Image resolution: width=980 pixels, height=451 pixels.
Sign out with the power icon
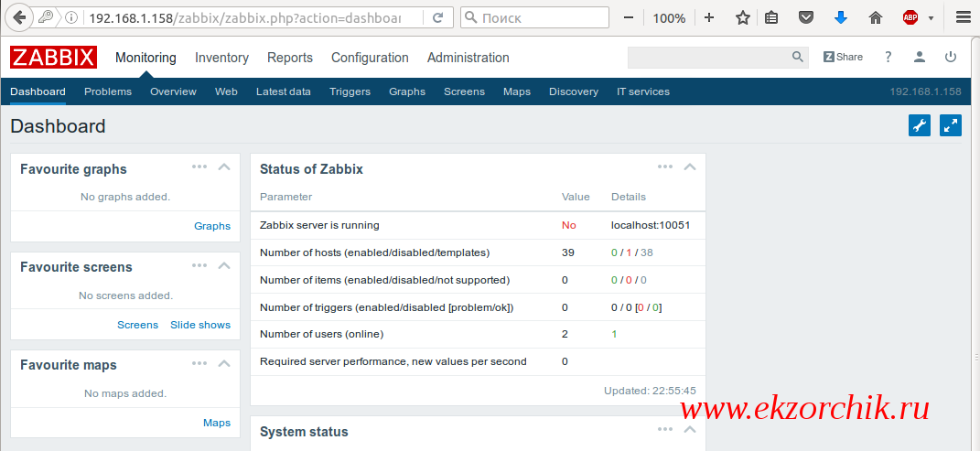951,57
